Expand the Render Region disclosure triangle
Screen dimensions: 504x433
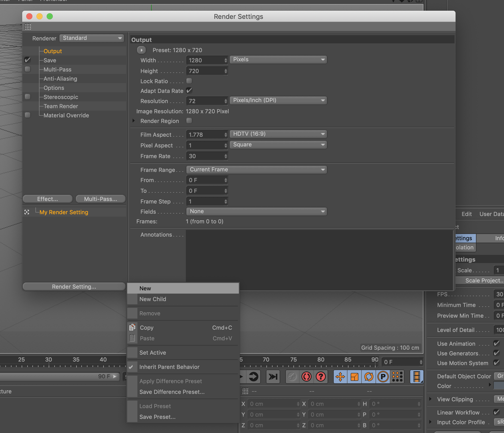(x=134, y=121)
